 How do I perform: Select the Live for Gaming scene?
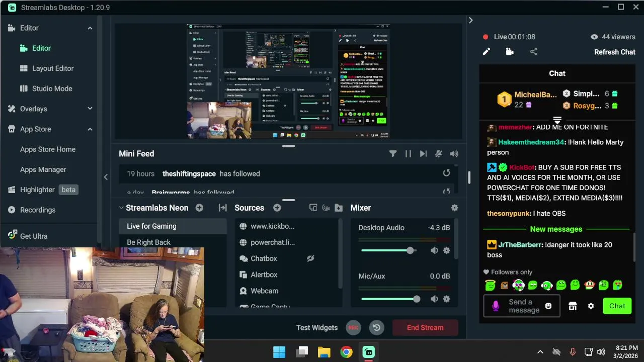(x=173, y=226)
